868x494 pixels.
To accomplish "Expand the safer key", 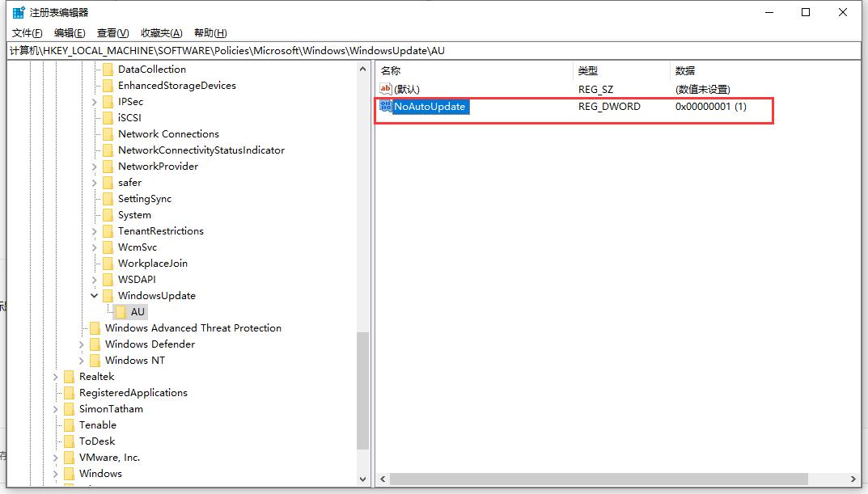I will click(x=94, y=183).
